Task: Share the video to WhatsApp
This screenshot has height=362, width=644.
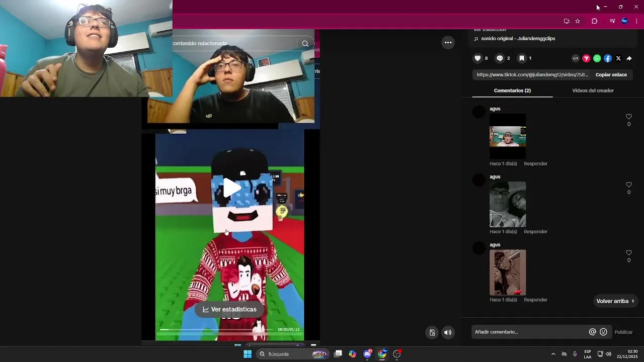Action: coord(597,58)
